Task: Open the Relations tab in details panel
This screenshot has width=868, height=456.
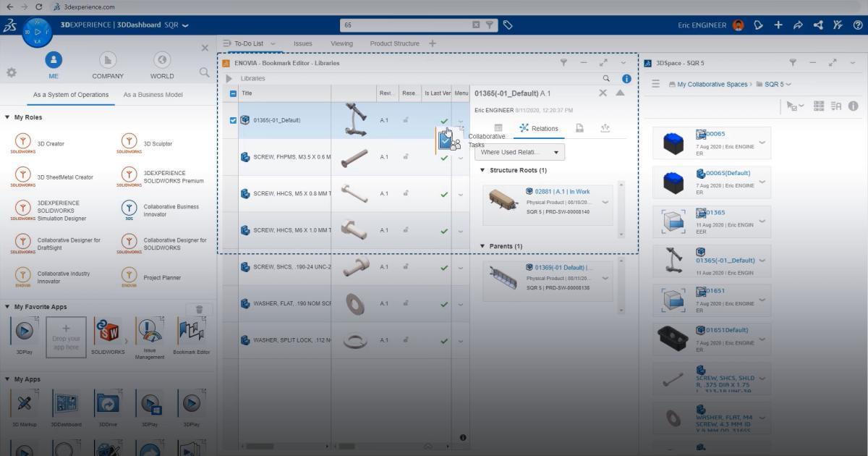Action: click(539, 128)
